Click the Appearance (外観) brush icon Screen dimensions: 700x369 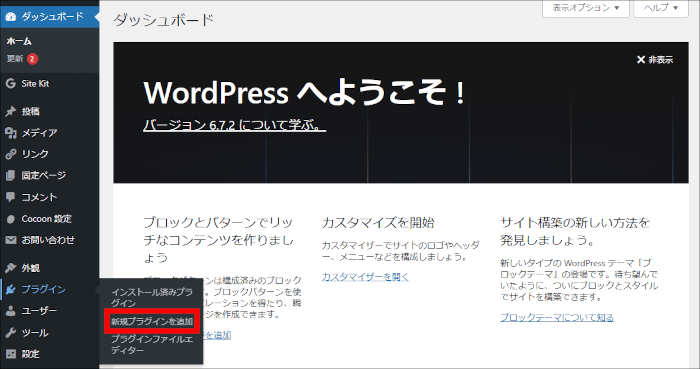click(11, 268)
